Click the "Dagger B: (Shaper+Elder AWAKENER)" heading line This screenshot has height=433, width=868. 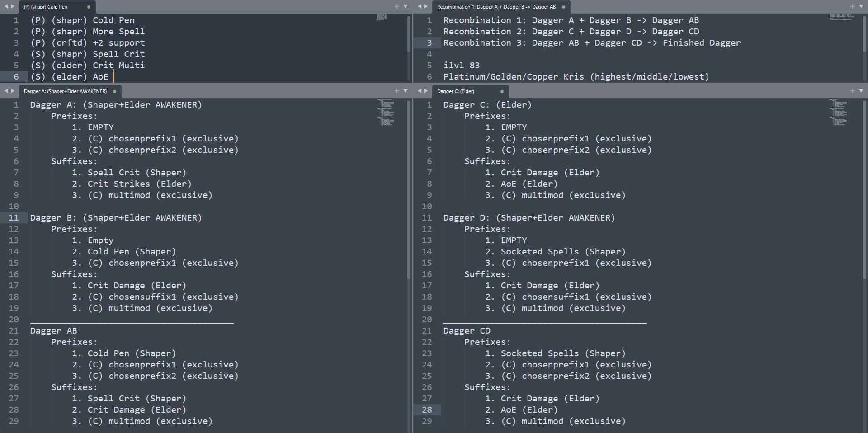(116, 218)
